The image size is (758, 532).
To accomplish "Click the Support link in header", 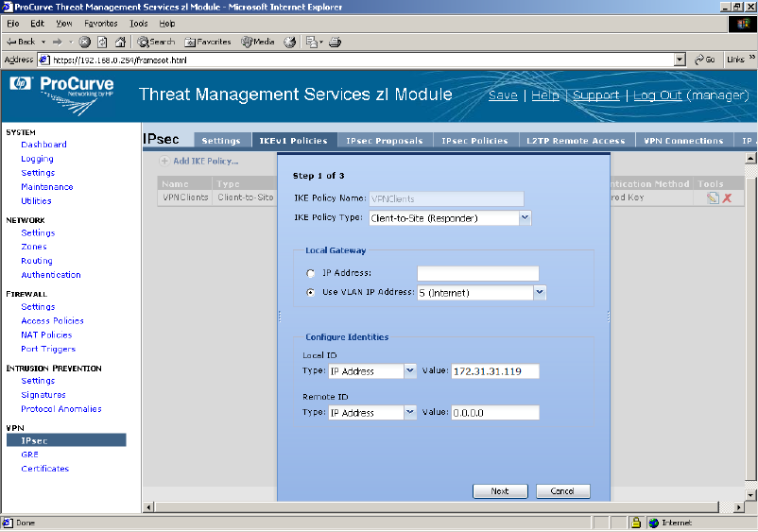I will click(x=596, y=95).
